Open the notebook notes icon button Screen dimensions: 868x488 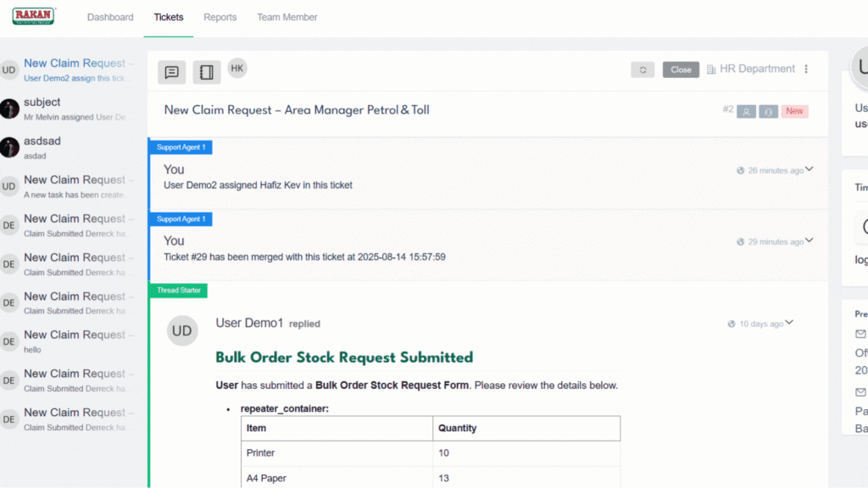pos(206,72)
